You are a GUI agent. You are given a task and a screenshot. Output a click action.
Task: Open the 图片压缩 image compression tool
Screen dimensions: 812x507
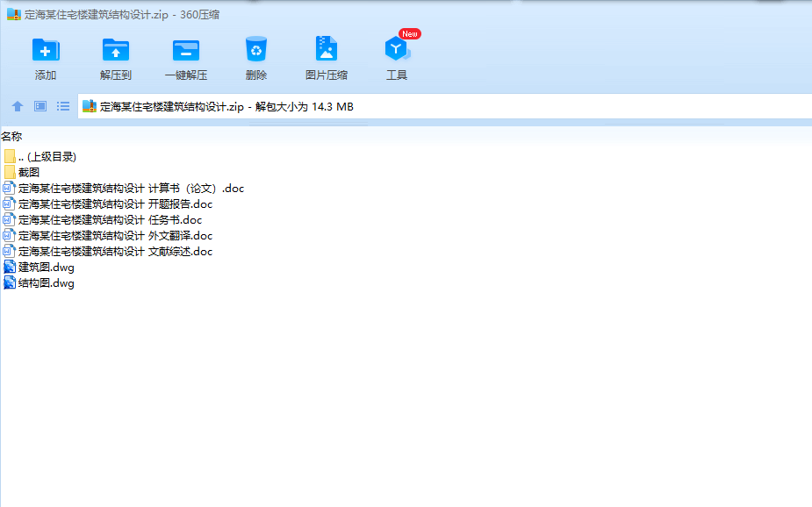(327, 48)
